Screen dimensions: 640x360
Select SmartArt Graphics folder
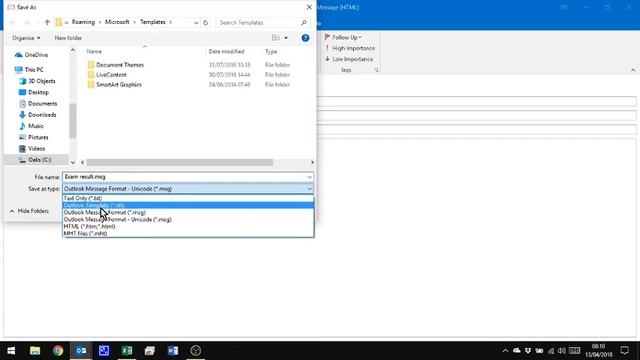tap(115, 84)
